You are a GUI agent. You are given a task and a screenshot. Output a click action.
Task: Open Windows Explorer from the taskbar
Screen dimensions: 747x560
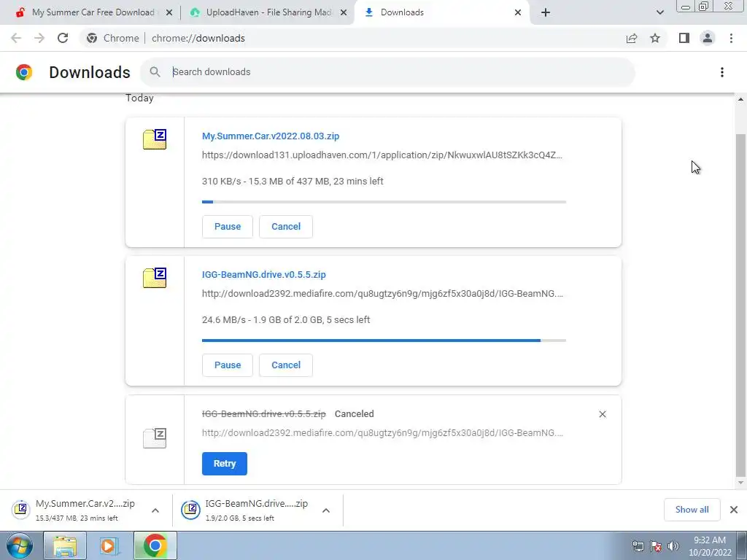[x=65, y=545]
